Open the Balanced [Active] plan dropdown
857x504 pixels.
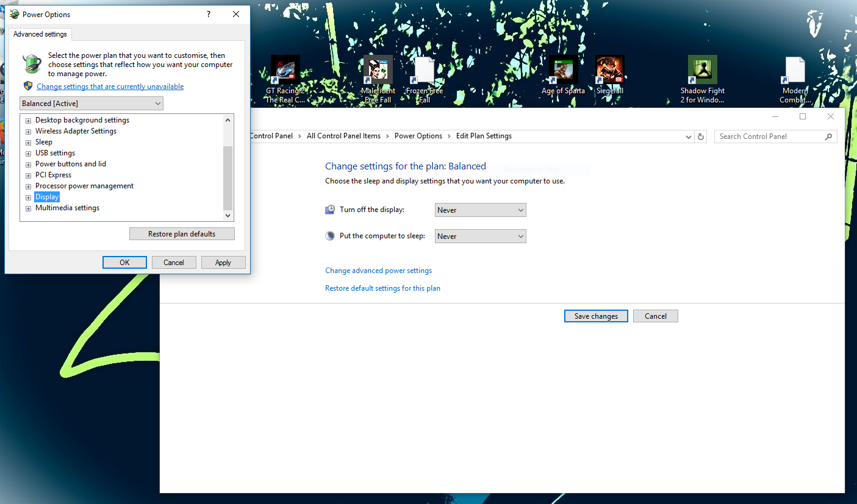point(91,104)
